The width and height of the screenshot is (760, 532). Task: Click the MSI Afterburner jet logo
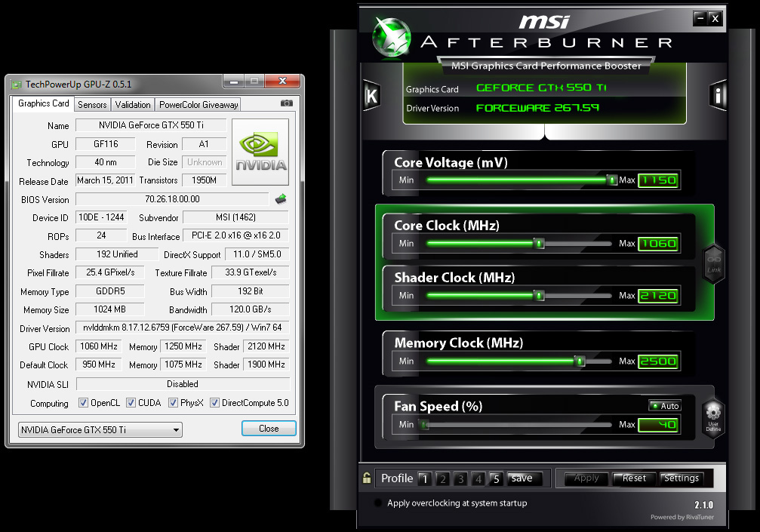click(x=391, y=38)
